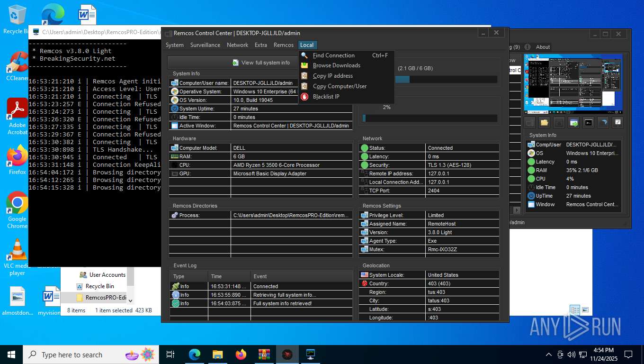This screenshot has height=364, width=644.
Task: Click the taskbar search box
Action: pos(91,355)
